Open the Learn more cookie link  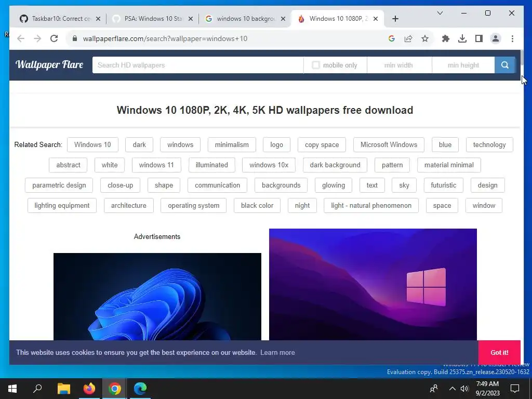click(x=277, y=353)
